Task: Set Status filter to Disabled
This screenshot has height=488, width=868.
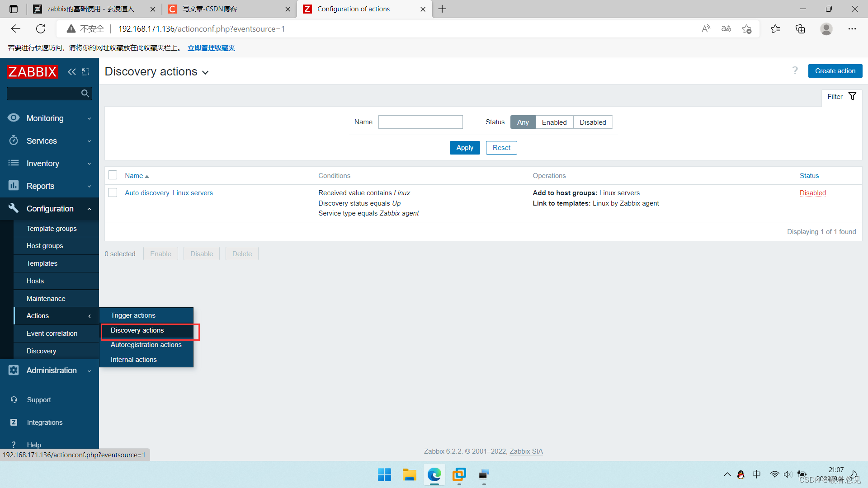Action: pyautogui.click(x=592, y=122)
